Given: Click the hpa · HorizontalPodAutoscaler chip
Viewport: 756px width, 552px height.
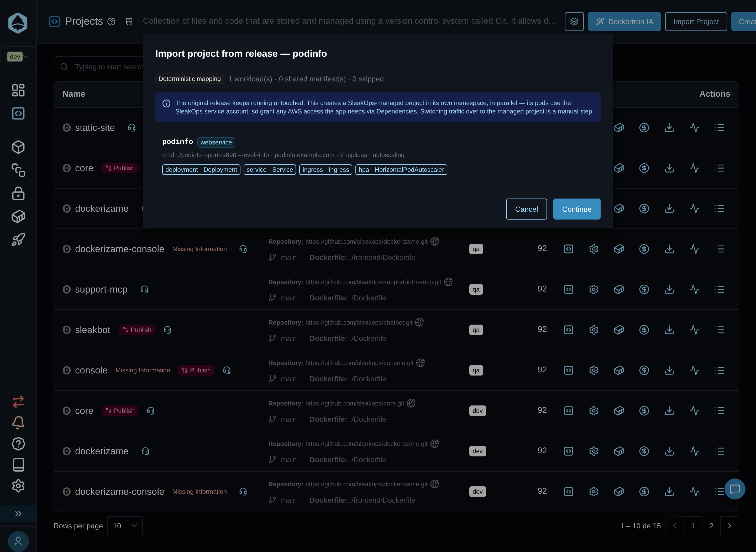Looking at the screenshot, I should coord(401,170).
